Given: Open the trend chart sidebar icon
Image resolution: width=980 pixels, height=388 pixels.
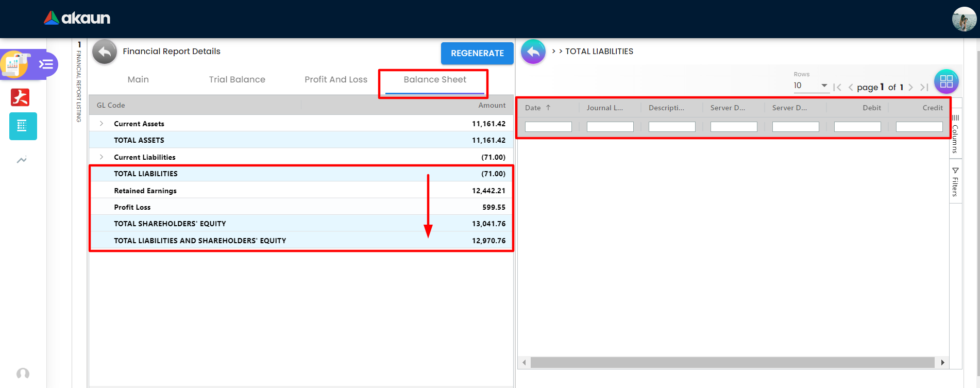Looking at the screenshot, I should pyautogui.click(x=22, y=160).
